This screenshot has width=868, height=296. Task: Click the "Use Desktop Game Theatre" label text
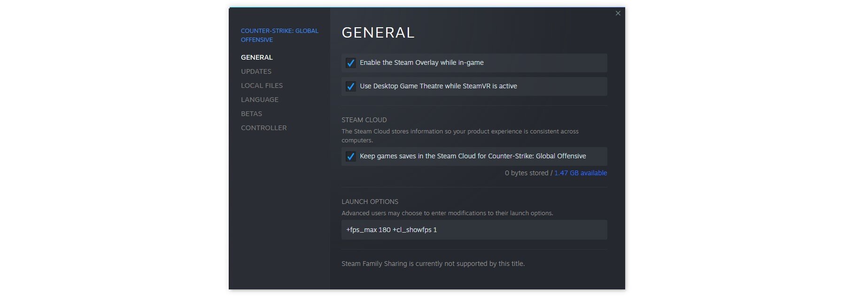pyautogui.click(x=438, y=86)
